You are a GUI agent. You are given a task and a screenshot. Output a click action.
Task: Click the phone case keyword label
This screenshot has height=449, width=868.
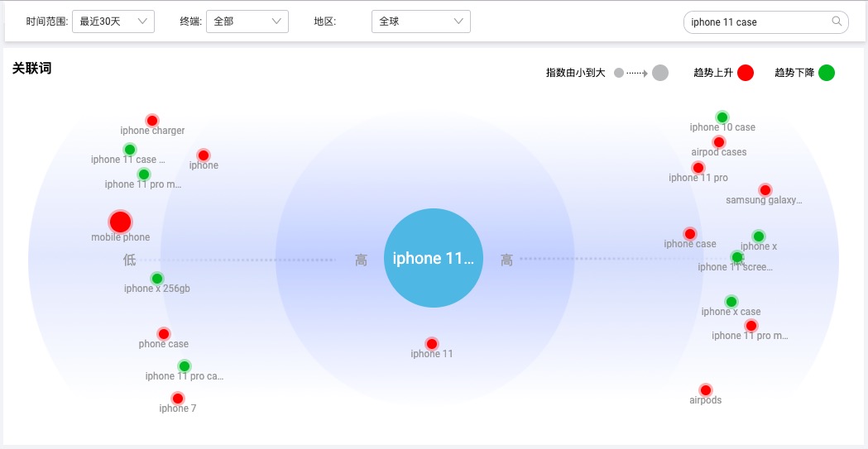point(163,344)
